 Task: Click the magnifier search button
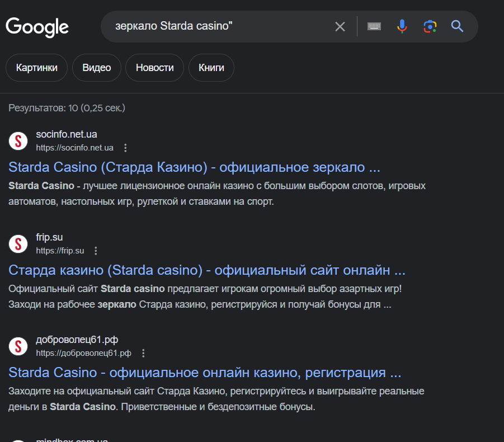457,26
